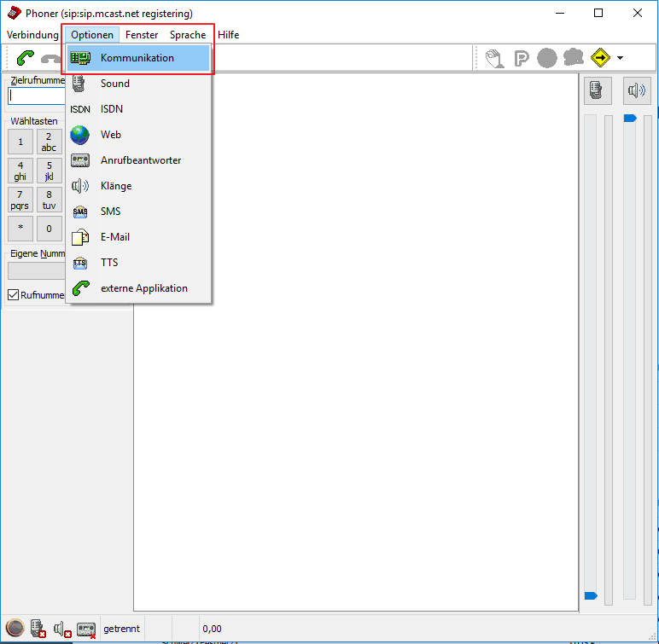Click the answering machine cassette status icon
Screen dimensions: 659x644
pyautogui.click(x=86, y=629)
